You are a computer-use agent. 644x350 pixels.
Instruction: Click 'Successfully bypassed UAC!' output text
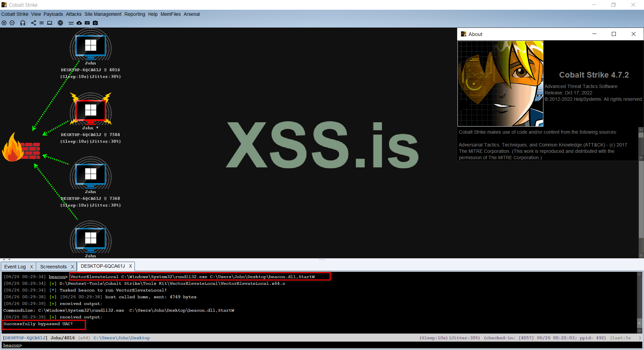click(x=38, y=324)
